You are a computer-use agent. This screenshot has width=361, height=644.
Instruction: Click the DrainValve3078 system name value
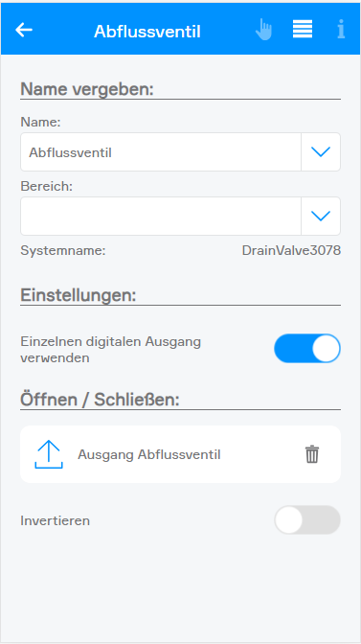[291, 250]
